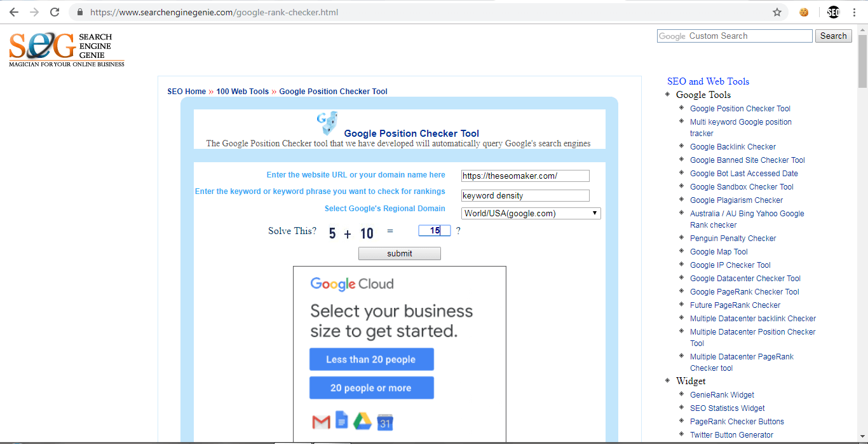This screenshot has width=868, height=444.
Task: Click the Search button
Action: 834,36
